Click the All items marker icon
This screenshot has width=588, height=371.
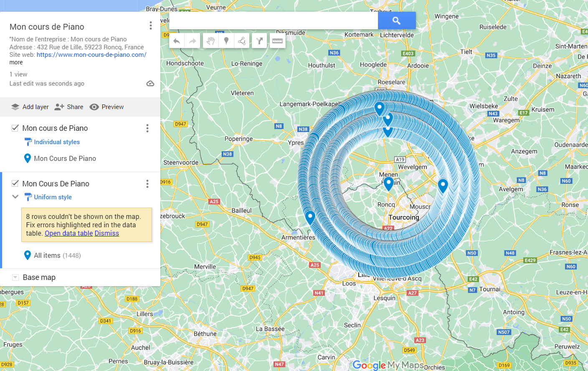click(28, 255)
